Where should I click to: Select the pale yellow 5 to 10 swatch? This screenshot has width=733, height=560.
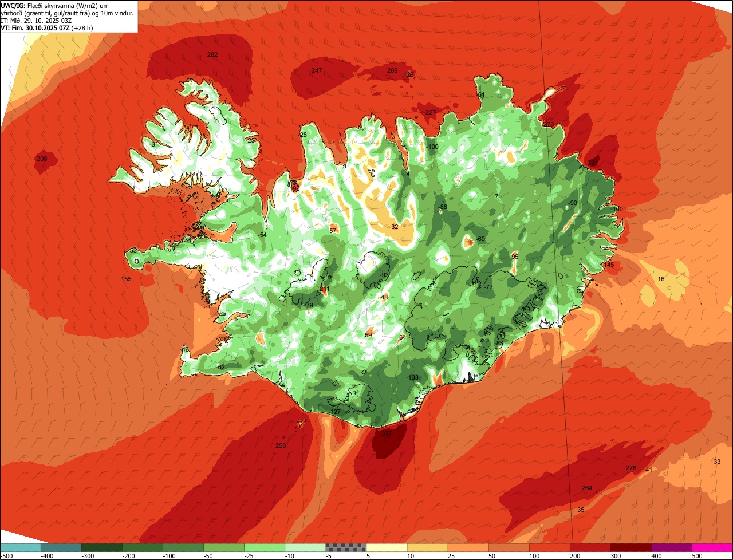click(387, 547)
